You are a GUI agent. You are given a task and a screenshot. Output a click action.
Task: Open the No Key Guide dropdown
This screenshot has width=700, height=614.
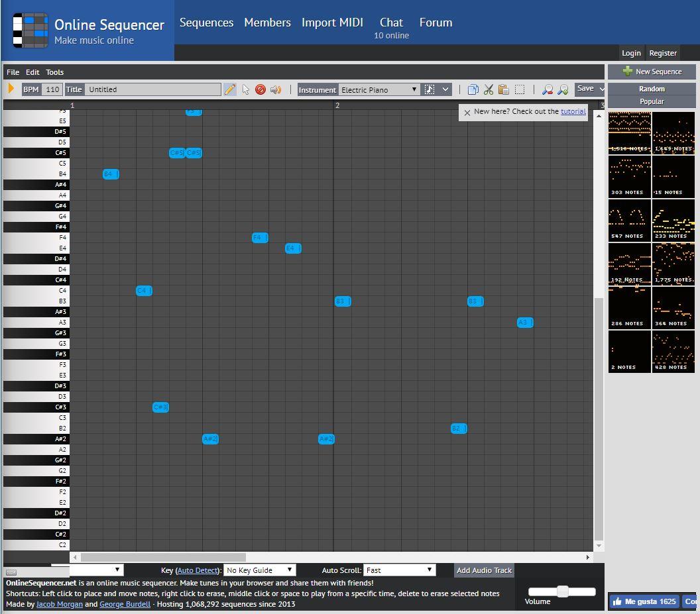pos(259,570)
